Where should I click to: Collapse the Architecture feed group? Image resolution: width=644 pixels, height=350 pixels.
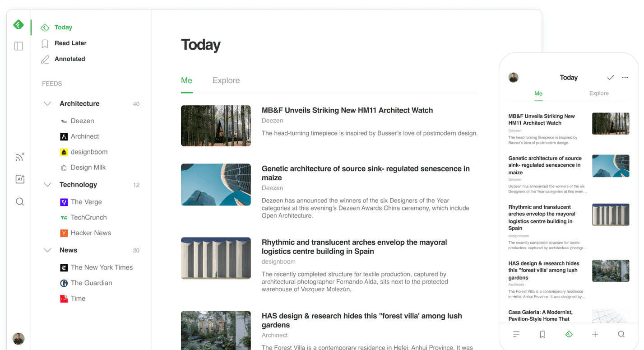point(47,104)
